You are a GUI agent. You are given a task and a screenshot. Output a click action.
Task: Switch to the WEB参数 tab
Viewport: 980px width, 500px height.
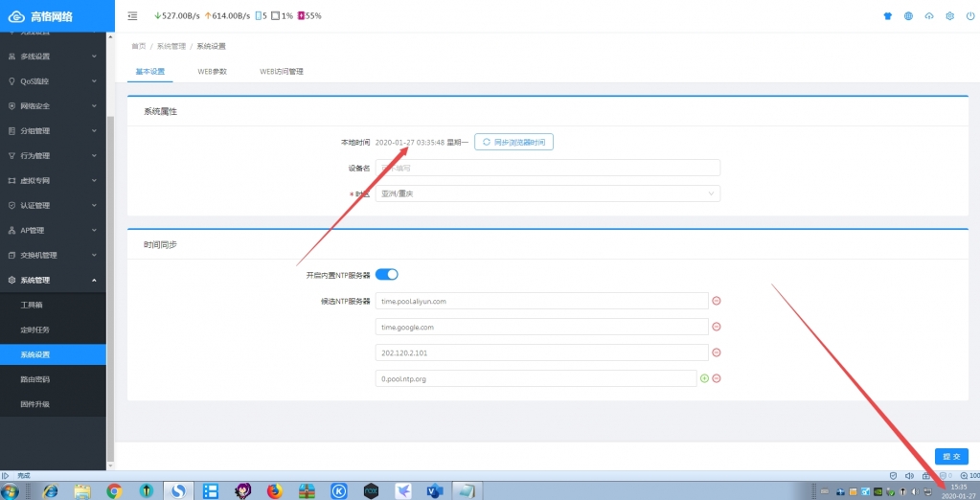[212, 72]
